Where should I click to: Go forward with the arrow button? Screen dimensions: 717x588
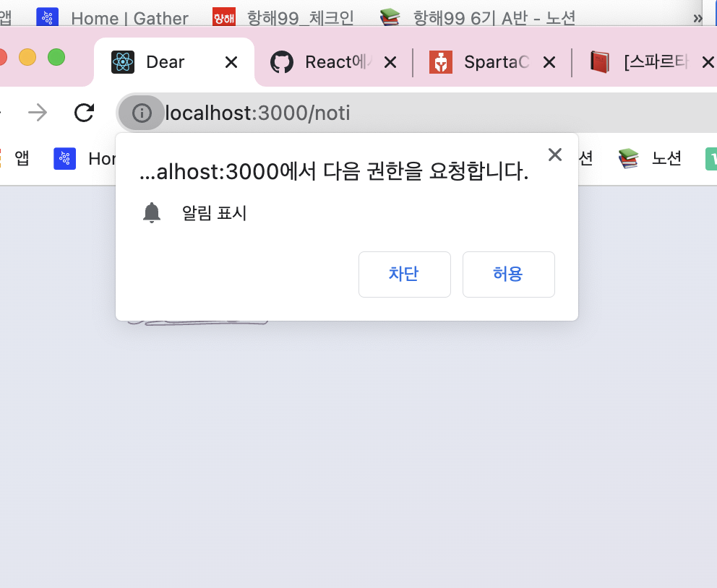[x=38, y=113]
